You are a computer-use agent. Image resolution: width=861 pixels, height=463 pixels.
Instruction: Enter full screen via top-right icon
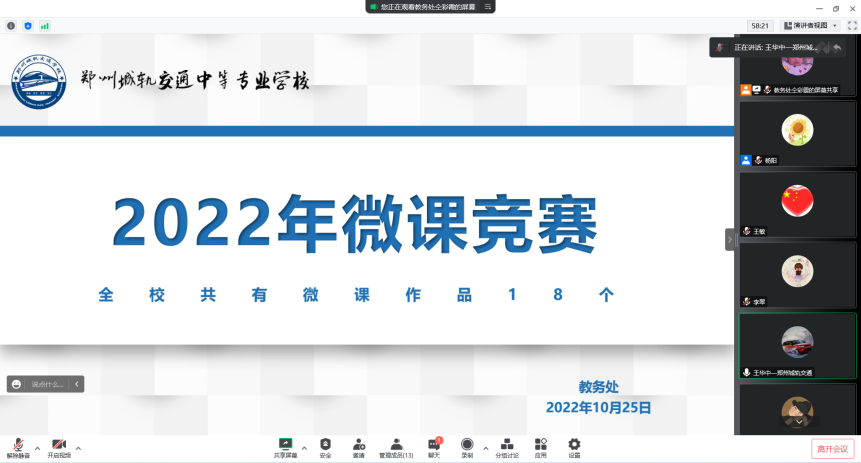tap(851, 25)
